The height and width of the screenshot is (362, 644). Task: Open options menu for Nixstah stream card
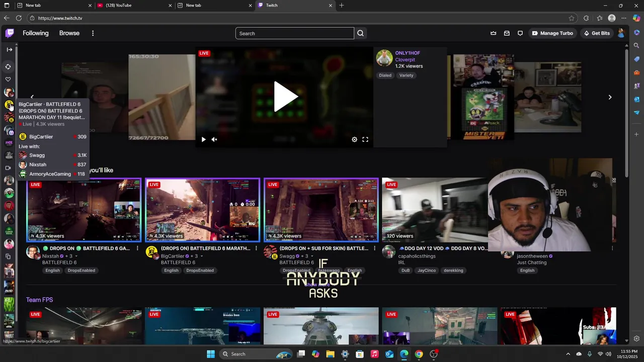tap(137, 248)
